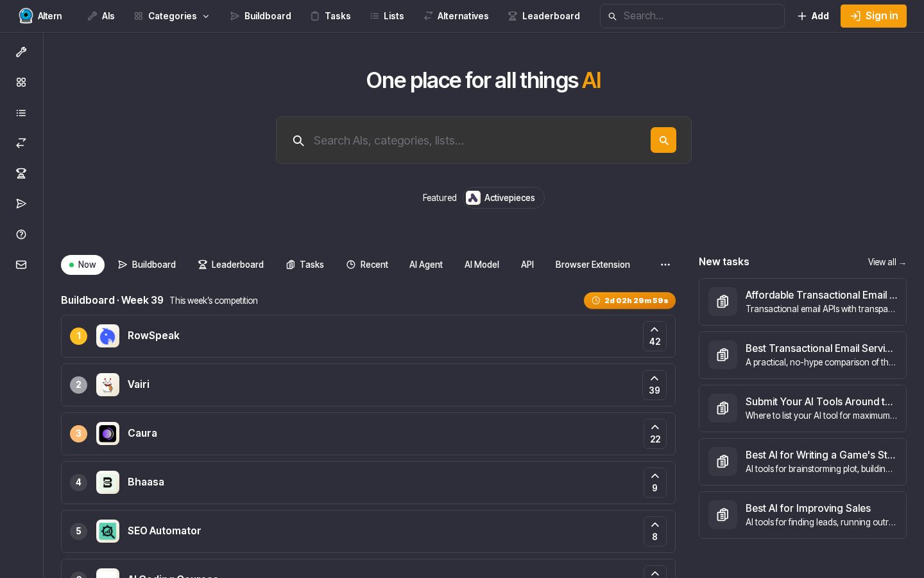Viewport: 924px width, 578px height.
Task: Click Vairi app logo
Action: click(108, 385)
